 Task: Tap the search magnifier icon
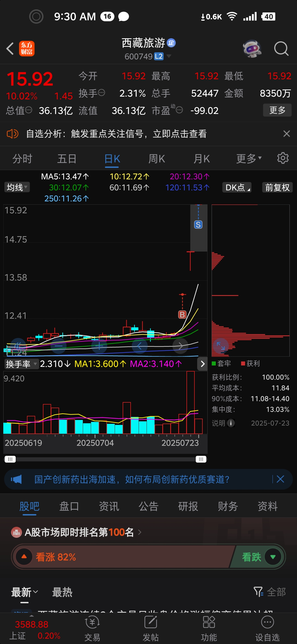pos(281,49)
